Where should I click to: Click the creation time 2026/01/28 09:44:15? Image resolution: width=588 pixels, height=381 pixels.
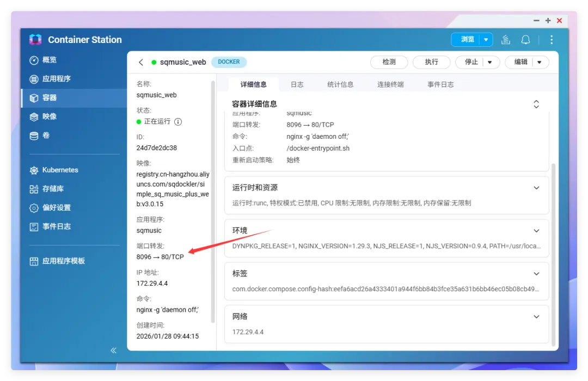point(168,336)
